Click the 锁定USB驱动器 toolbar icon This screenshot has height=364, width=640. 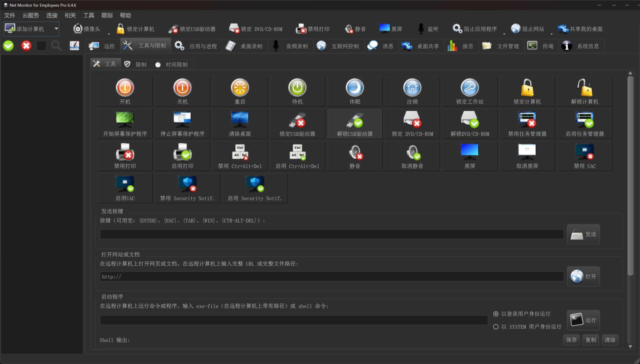click(x=192, y=29)
